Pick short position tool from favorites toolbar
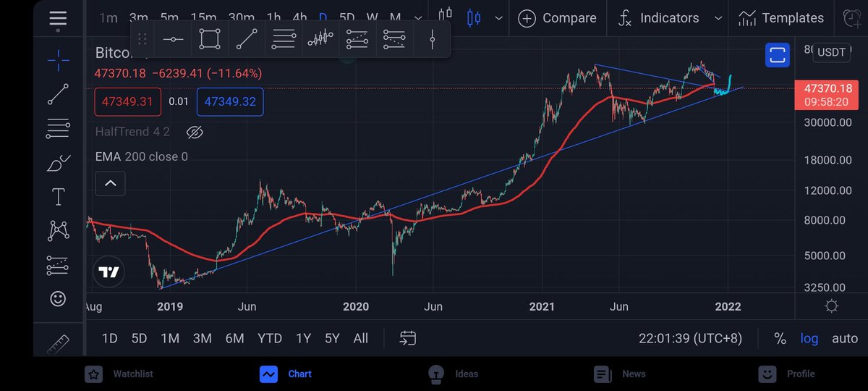 pyautogui.click(x=394, y=39)
